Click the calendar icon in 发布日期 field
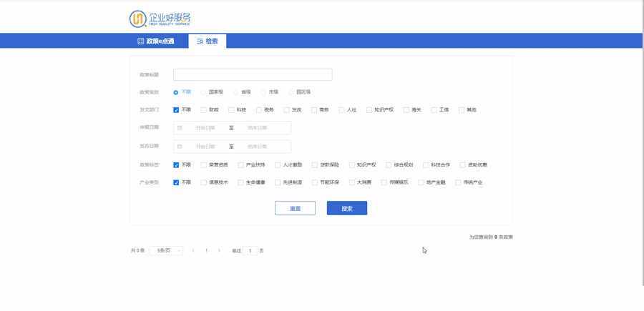Viewport: 644px width, 311px height. point(180,147)
